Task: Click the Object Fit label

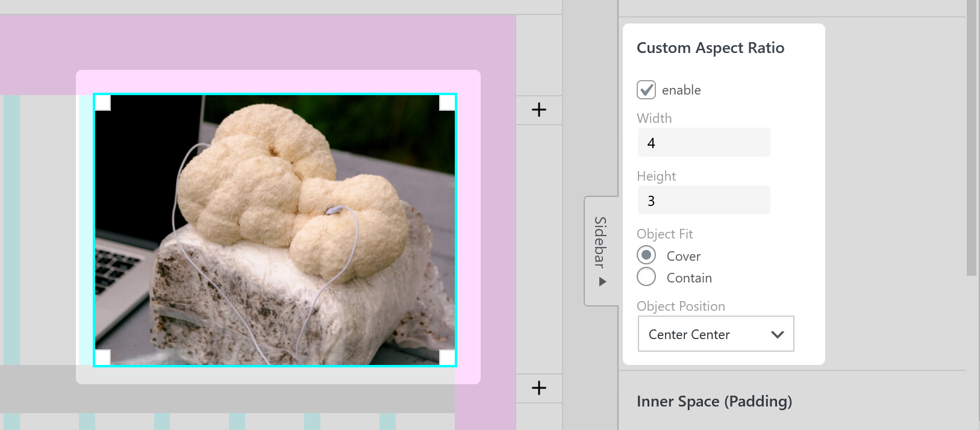Action: pyautogui.click(x=664, y=234)
